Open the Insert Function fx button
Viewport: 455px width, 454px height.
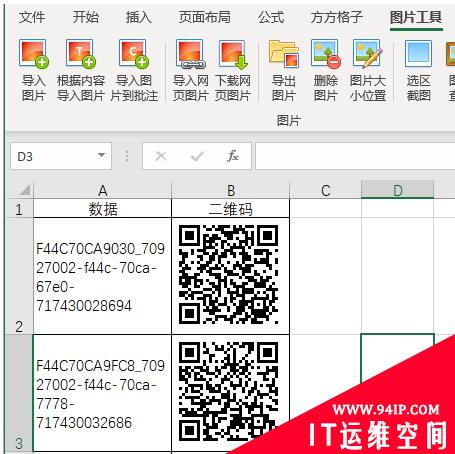click(x=233, y=156)
